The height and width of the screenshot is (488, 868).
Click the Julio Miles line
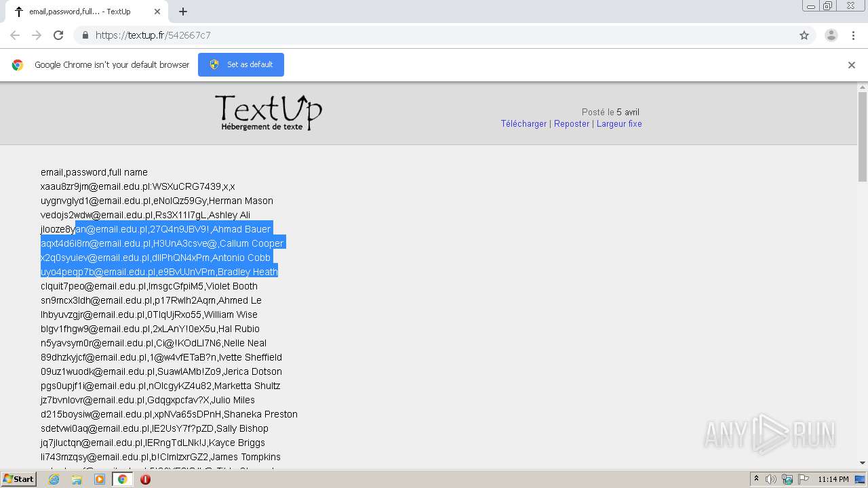point(148,400)
